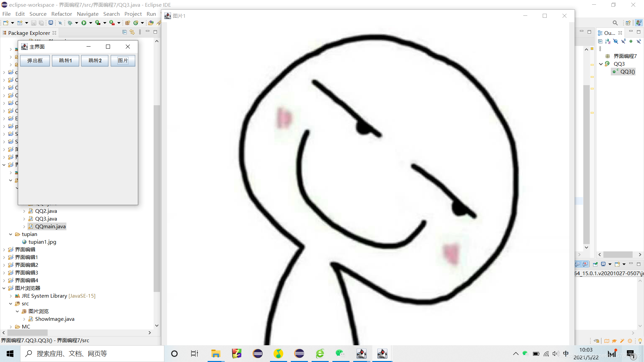Click the Java perspective icon

[639, 23]
